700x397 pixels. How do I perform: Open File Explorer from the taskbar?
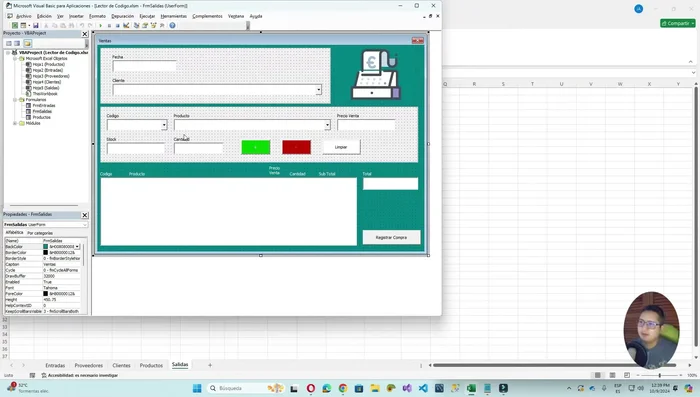(x=375, y=388)
